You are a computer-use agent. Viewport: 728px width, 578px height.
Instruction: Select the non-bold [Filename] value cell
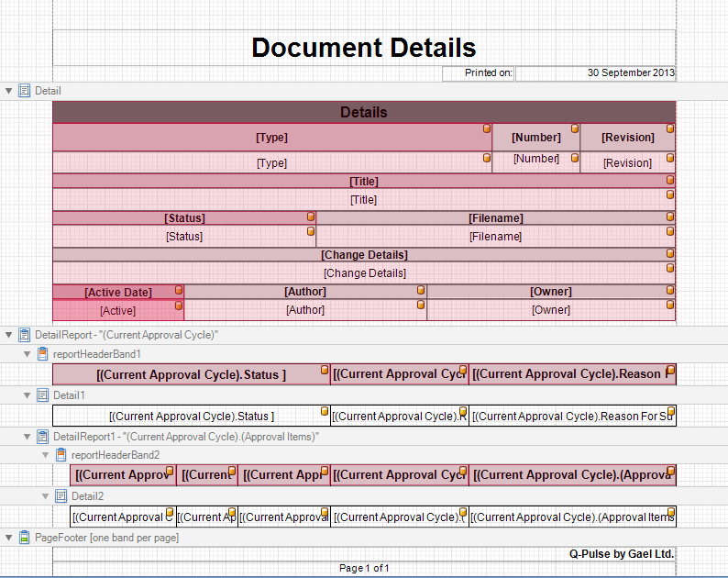[x=495, y=236]
